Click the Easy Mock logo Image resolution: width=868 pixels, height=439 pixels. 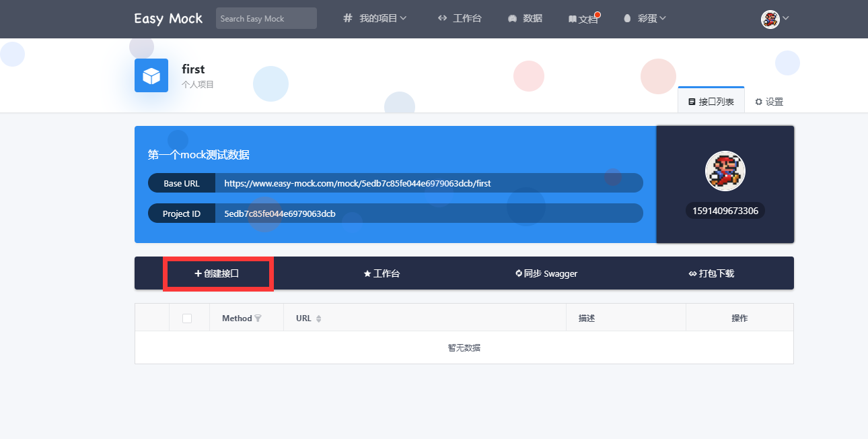click(168, 18)
